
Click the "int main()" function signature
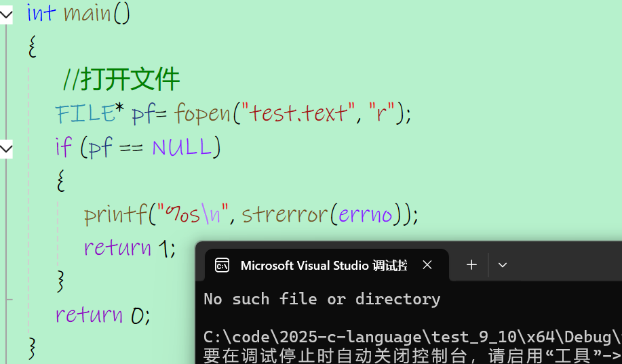(79, 13)
